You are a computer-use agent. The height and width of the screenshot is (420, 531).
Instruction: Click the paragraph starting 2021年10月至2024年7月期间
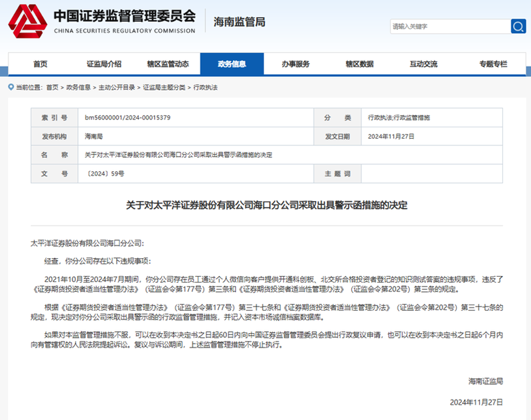pos(267,284)
